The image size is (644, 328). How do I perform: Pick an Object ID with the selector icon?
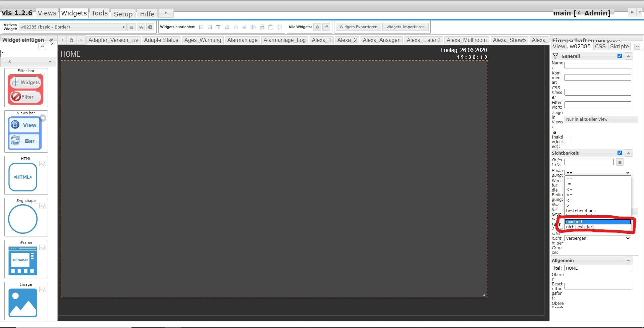click(620, 162)
